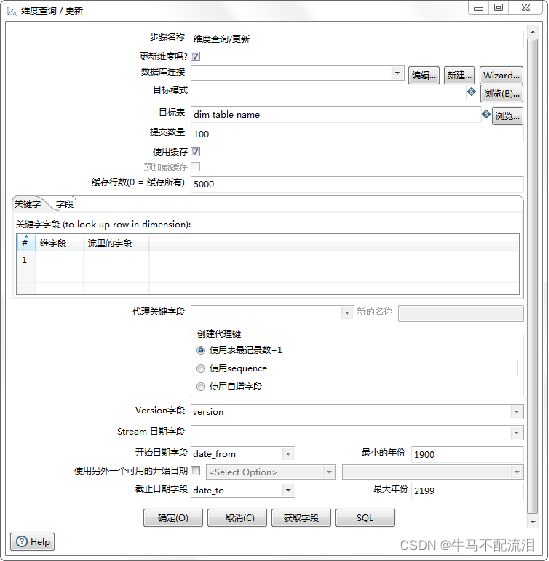Click the 浏览... button for target table
This screenshot has height=561, width=549.
pos(507,116)
